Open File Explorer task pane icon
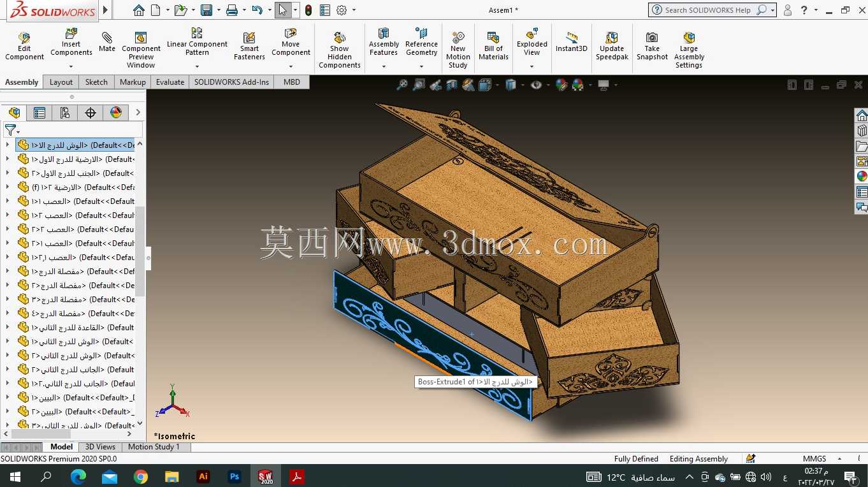The width and height of the screenshot is (868, 487). [862, 146]
